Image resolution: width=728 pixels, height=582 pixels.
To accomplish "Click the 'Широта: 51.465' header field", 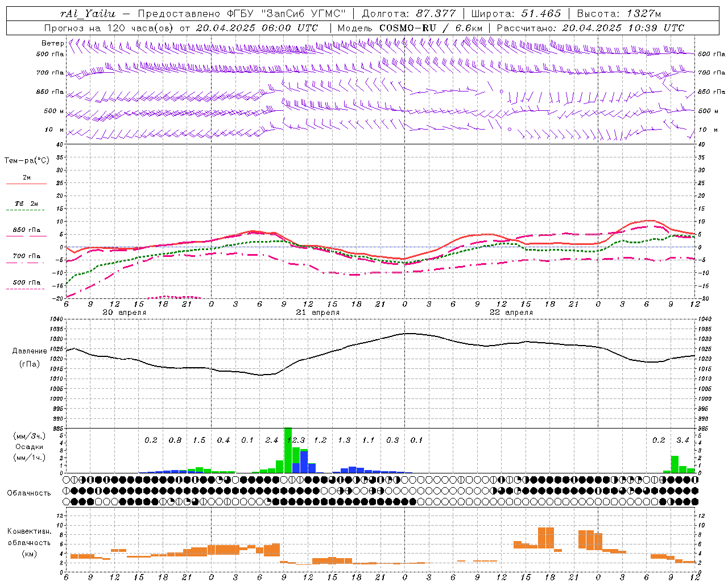I will point(516,14).
